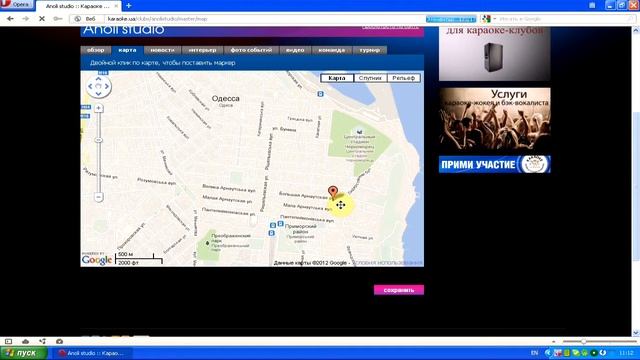Switch to the карта tab
This screenshot has height=360, width=640.
[127, 50]
